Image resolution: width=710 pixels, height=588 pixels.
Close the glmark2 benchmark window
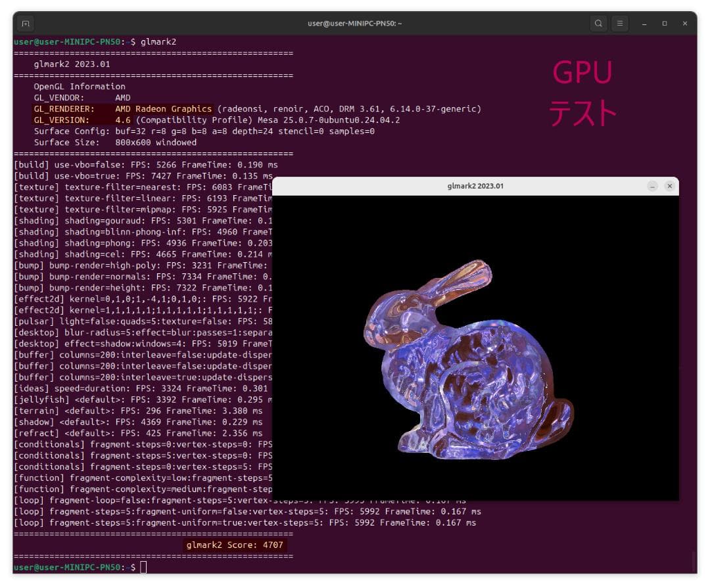tap(670, 186)
